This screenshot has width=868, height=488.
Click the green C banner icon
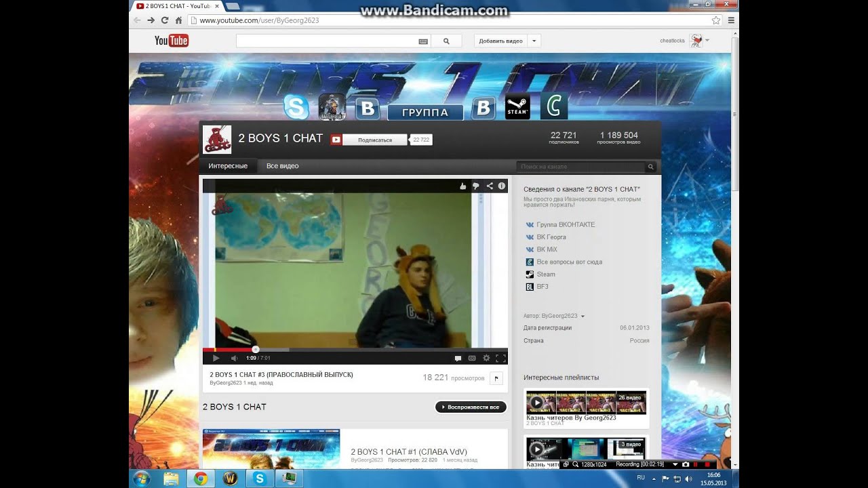[x=554, y=107]
